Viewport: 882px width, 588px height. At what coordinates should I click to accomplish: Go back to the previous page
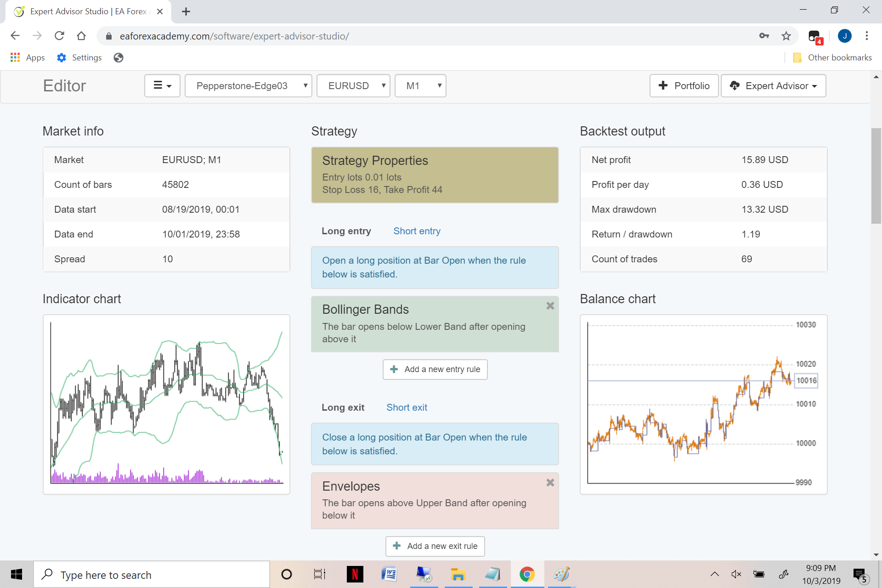[x=15, y=36]
